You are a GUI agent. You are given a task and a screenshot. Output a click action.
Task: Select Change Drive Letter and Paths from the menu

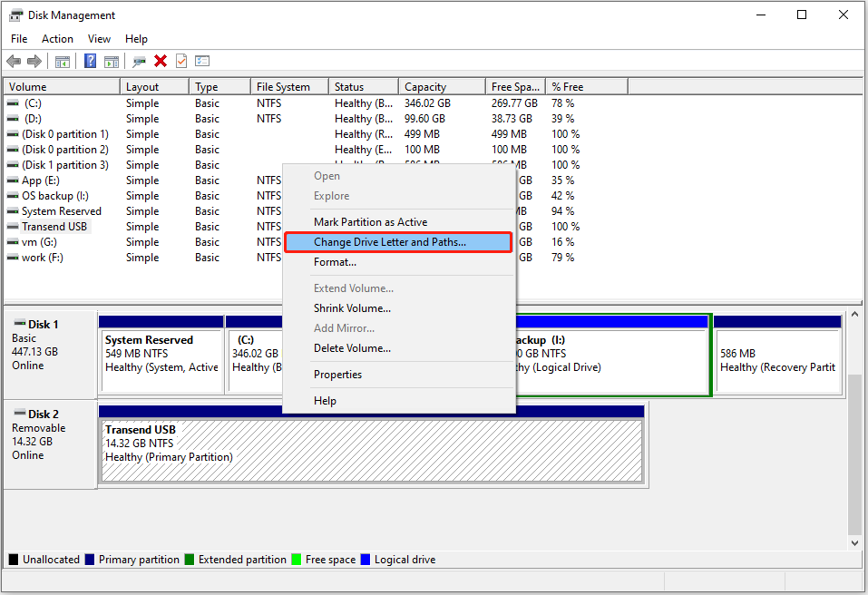385,241
